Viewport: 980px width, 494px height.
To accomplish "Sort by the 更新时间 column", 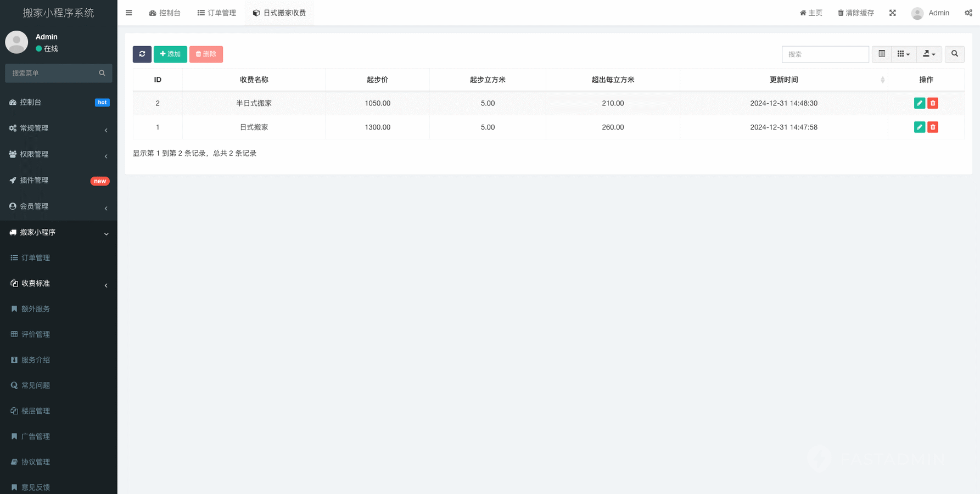I will click(x=783, y=80).
